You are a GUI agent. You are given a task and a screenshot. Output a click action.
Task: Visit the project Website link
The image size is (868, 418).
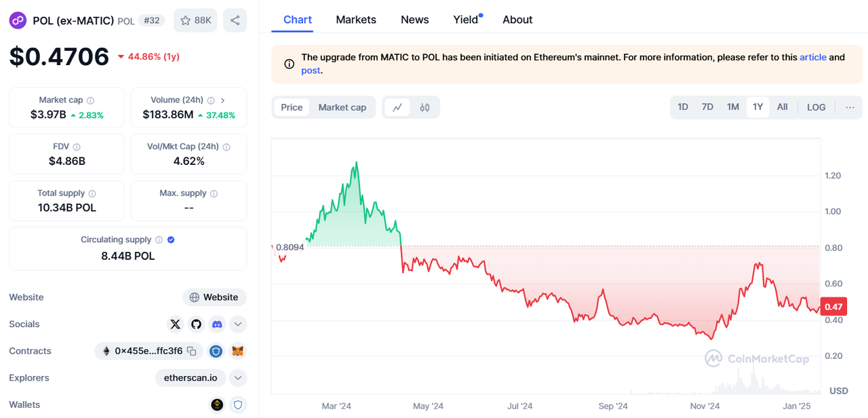point(215,297)
